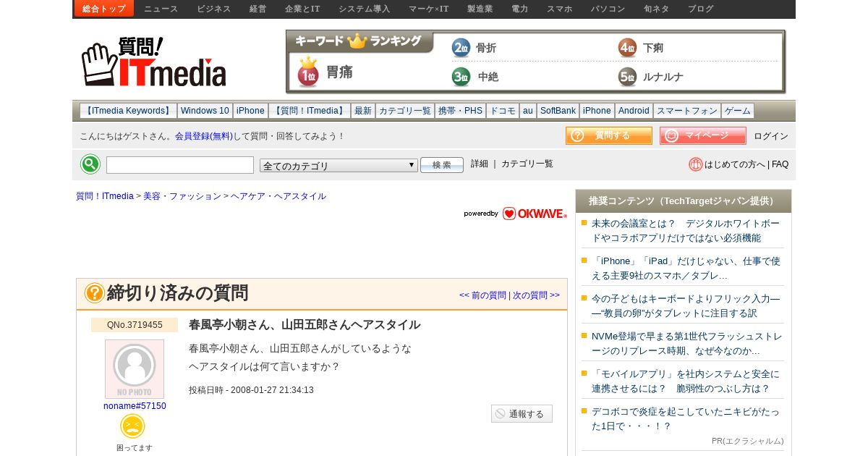Viewport: 868px width, 456px height.
Task: Open the 経営 menu item
Action: (258, 9)
